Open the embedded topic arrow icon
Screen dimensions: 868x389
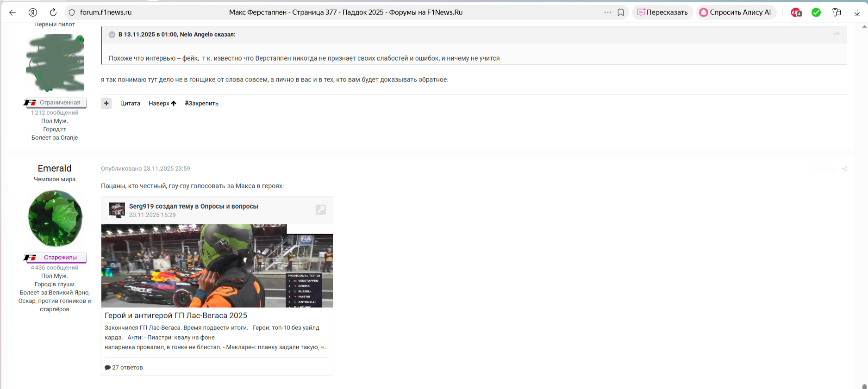click(320, 210)
